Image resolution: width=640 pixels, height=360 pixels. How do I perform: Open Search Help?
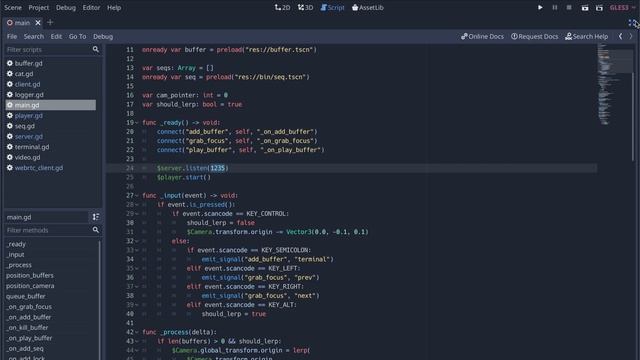coord(587,36)
